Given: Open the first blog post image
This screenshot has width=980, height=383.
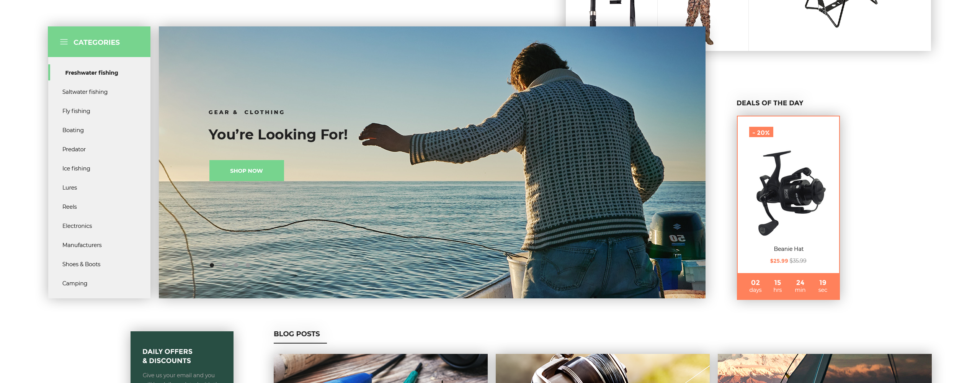Looking at the screenshot, I should (x=381, y=368).
